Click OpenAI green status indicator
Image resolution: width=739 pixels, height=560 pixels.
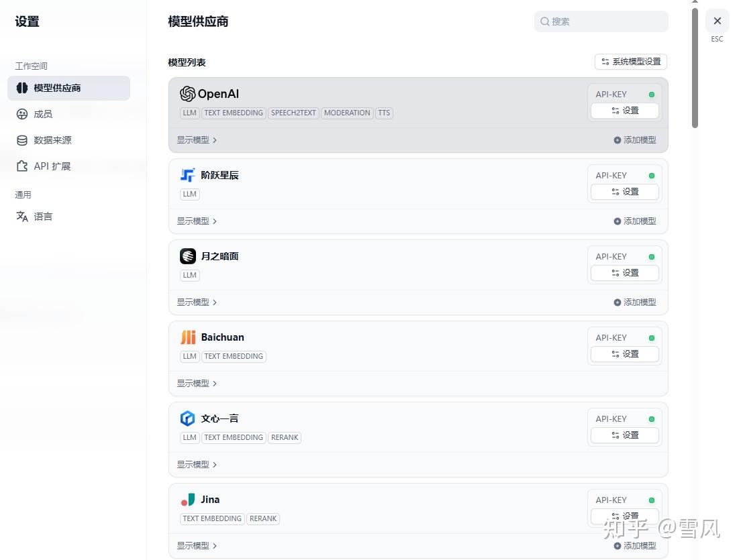click(652, 95)
